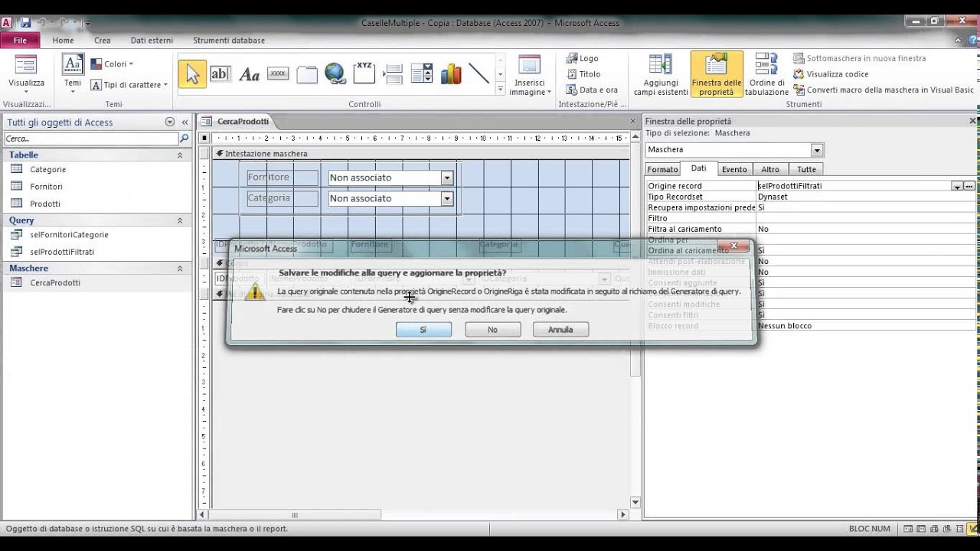Click Aggiungi campi esistenti
This screenshot has height=551, width=980.
tap(661, 75)
